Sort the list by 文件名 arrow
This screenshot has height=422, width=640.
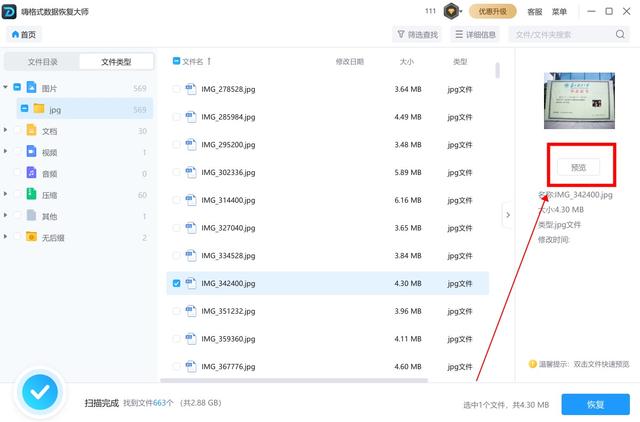(x=209, y=61)
